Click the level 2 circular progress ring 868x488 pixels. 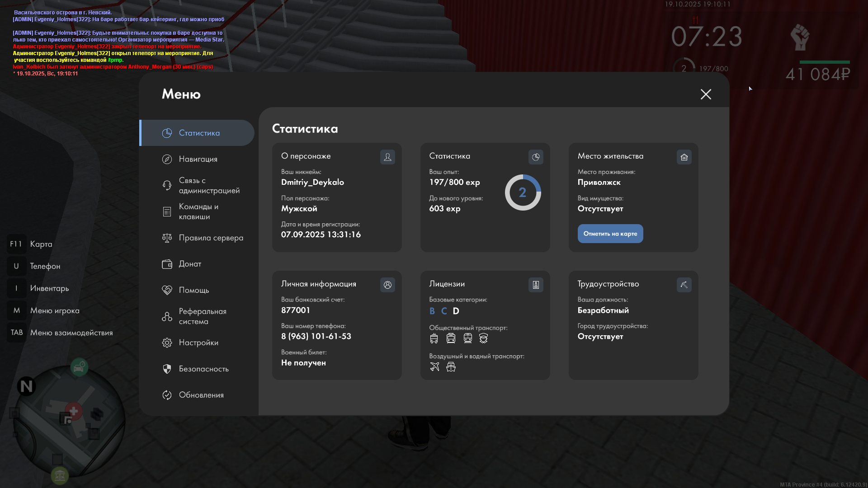523,192
